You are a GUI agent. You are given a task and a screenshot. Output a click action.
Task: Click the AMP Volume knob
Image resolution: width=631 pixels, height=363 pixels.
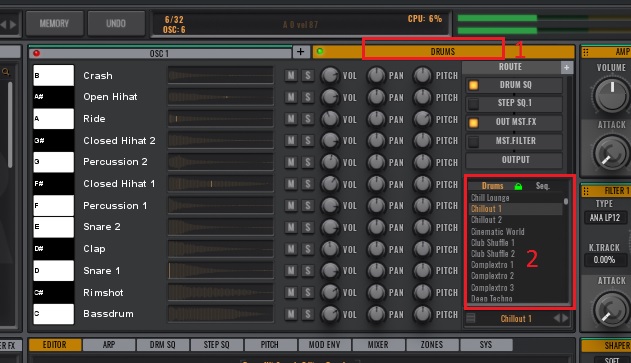click(611, 96)
